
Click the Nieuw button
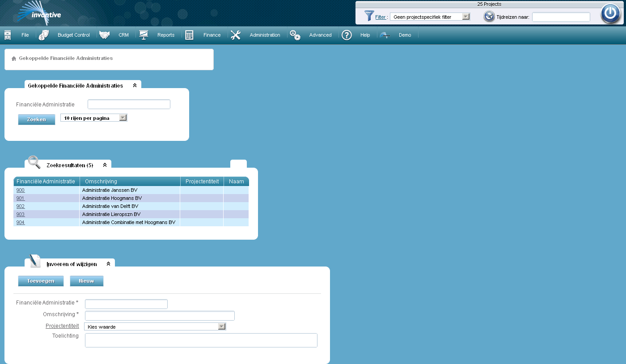click(86, 281)
